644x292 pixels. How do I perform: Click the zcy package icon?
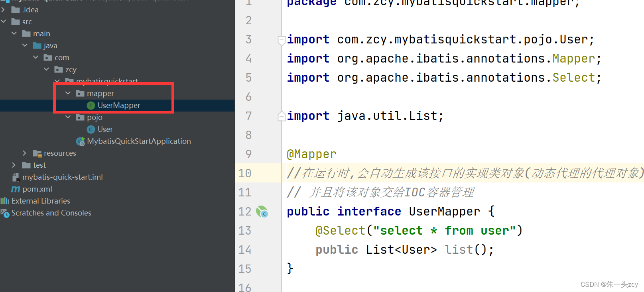point(59,69)
